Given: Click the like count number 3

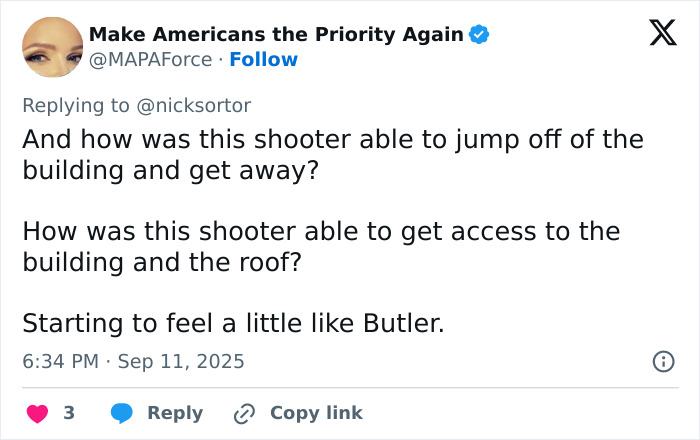Looking at the screenshot, I should tap(69, 413).
